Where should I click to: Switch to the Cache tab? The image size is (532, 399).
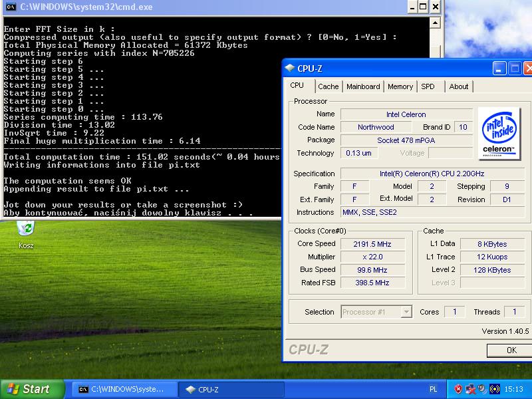coord(328,86)
